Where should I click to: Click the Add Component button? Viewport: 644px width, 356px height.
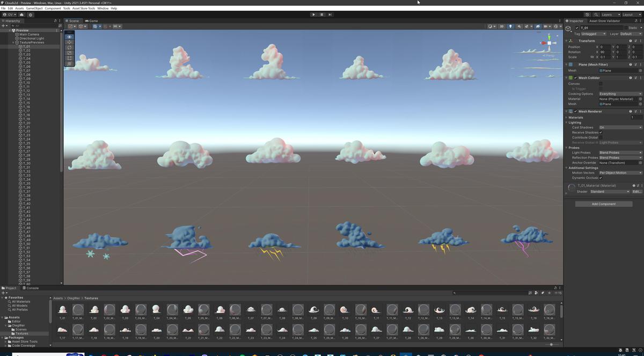coord(604,204)
